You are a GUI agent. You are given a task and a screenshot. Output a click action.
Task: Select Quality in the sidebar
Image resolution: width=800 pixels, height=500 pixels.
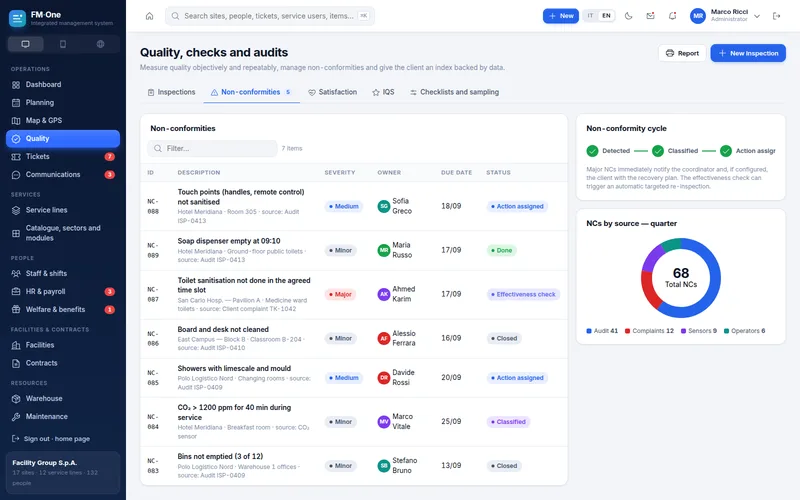(x=63, y=139)
